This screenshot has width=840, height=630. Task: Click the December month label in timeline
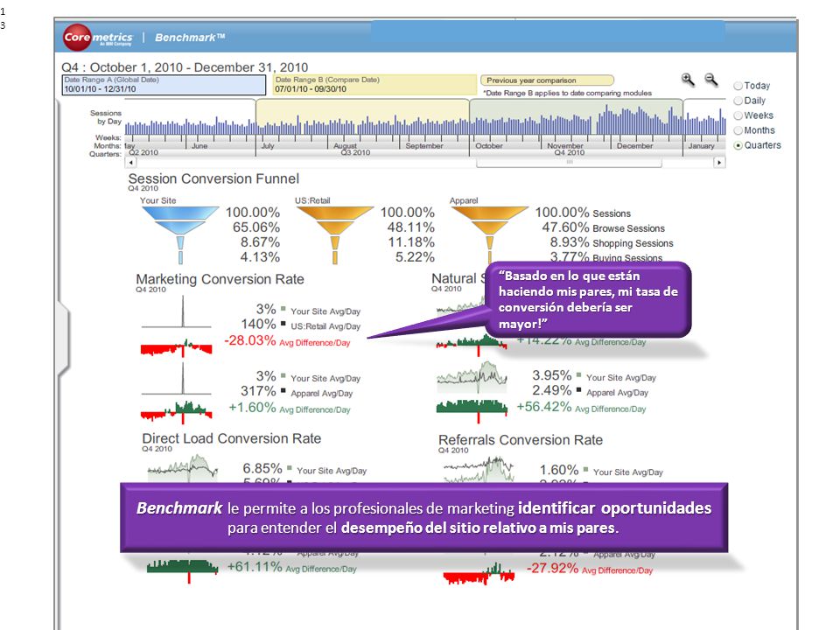pyautogui.click(x=634, y=146)
